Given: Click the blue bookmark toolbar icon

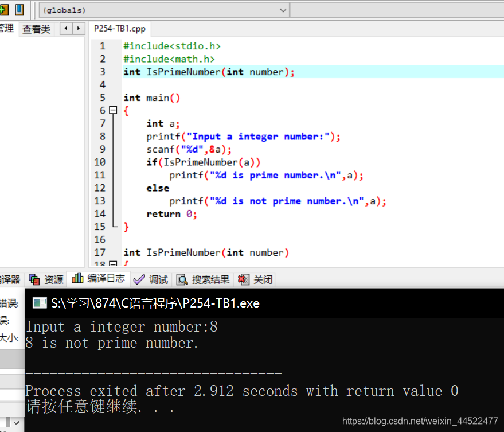Looking at the screenshot, I should click(x=19, y=10).
